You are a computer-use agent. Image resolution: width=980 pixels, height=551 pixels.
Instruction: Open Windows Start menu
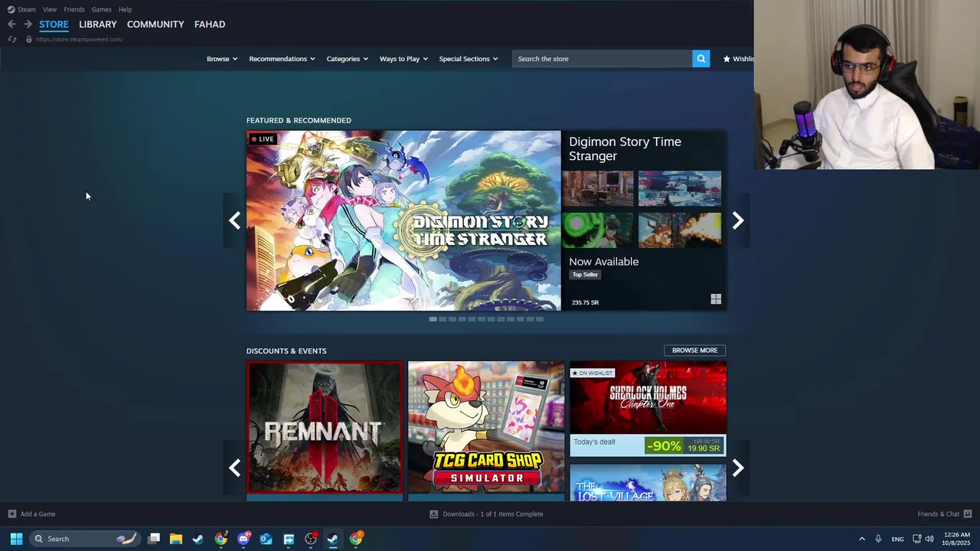click(16, 539)
